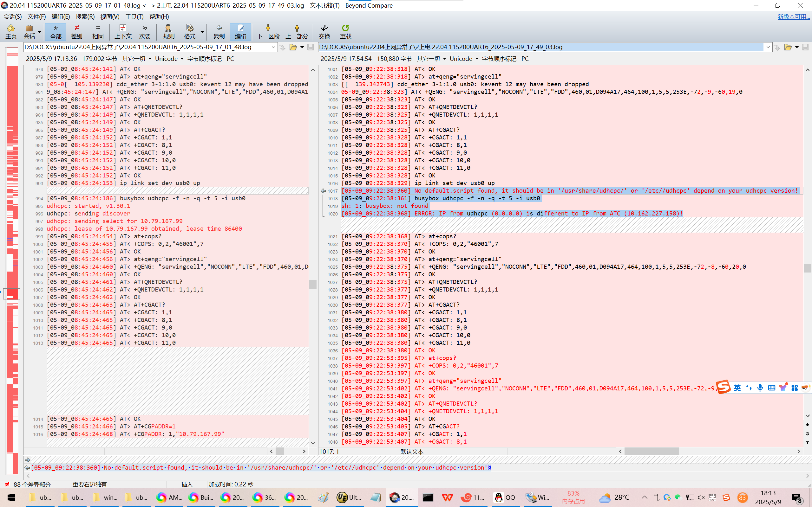This screenshot has width=812, height=507.
Task: Open the Tools (工具) menu
Action: coord(134,16)
